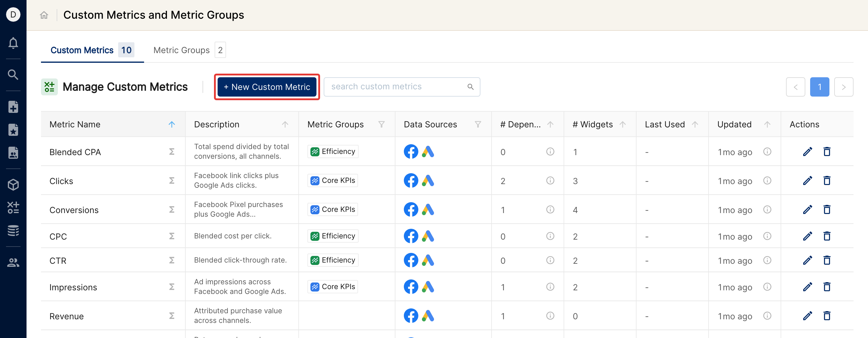Screen dimensions: 868x338
Task: Edit the Conversions metric
Action: click(807, 210)
